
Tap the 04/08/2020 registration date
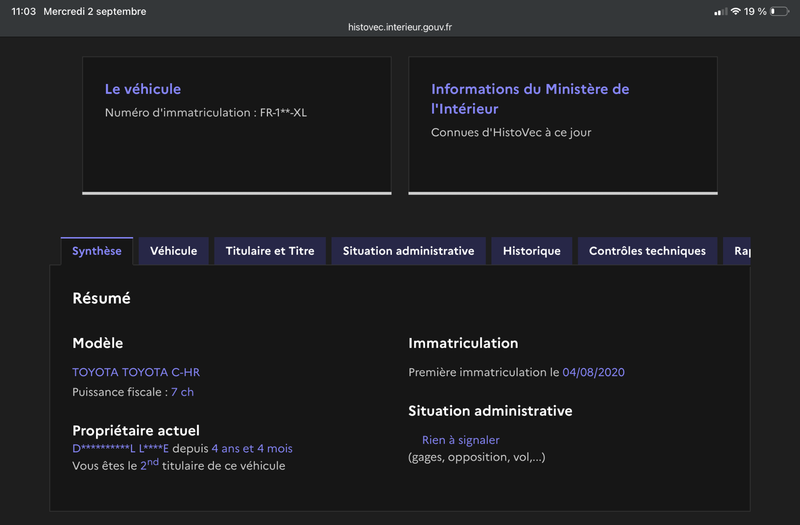[x=593, y=372]
